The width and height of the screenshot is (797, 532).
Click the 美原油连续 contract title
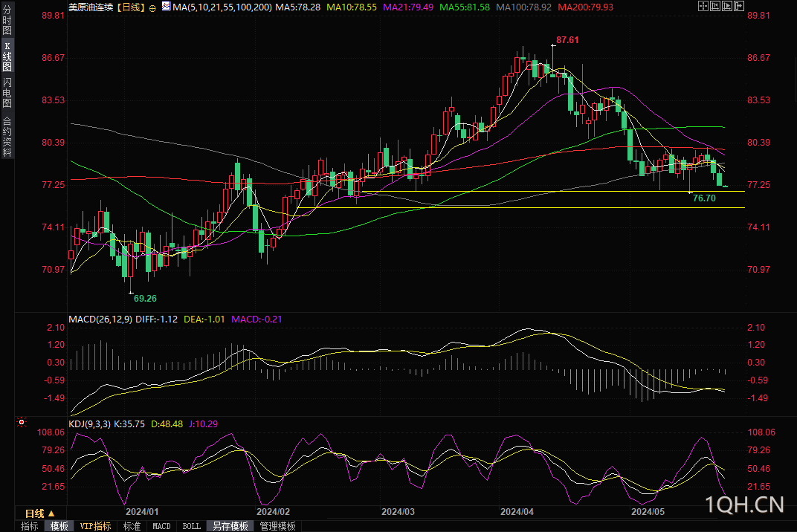click(x=91, y=7)
